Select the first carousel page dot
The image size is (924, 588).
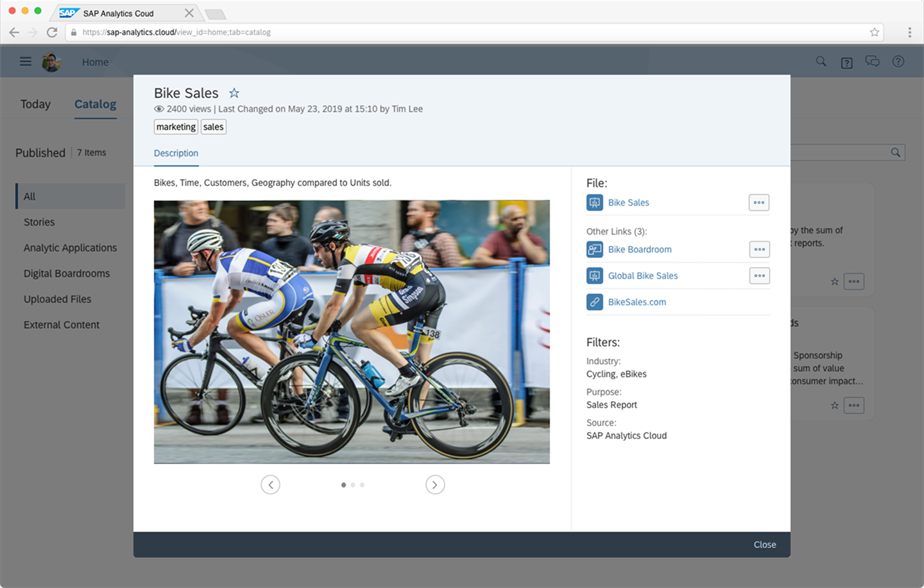[x=344, y=485]
